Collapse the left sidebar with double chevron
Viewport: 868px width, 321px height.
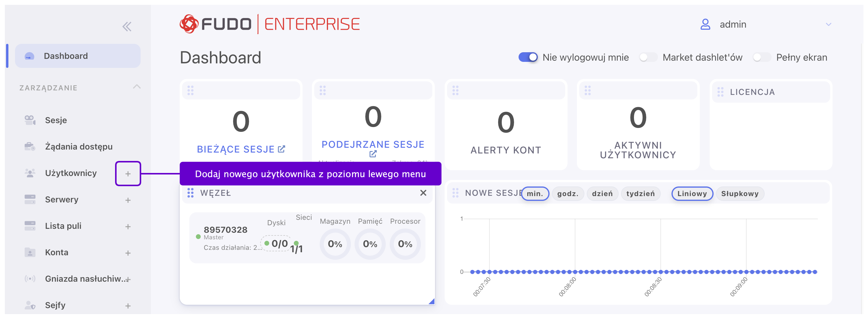click(127, 27)
